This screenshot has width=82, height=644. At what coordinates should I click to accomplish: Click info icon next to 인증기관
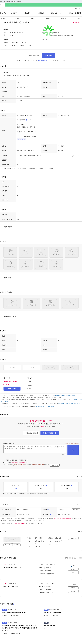coord(48,510)
